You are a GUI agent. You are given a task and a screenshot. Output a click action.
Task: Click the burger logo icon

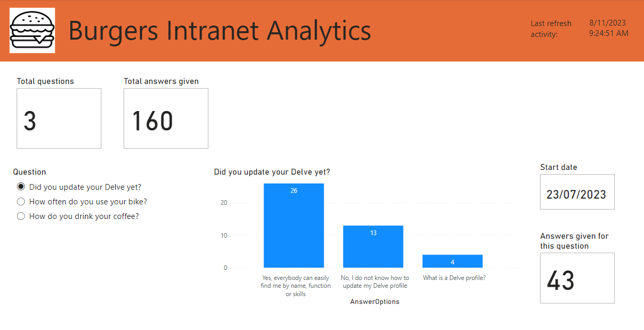tap(32, 30)
